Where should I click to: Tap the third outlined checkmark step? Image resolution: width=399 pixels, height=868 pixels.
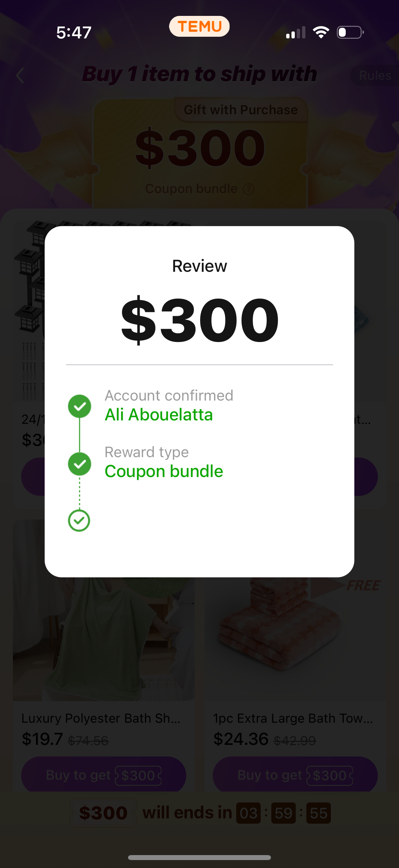click(x=79, y=521)
